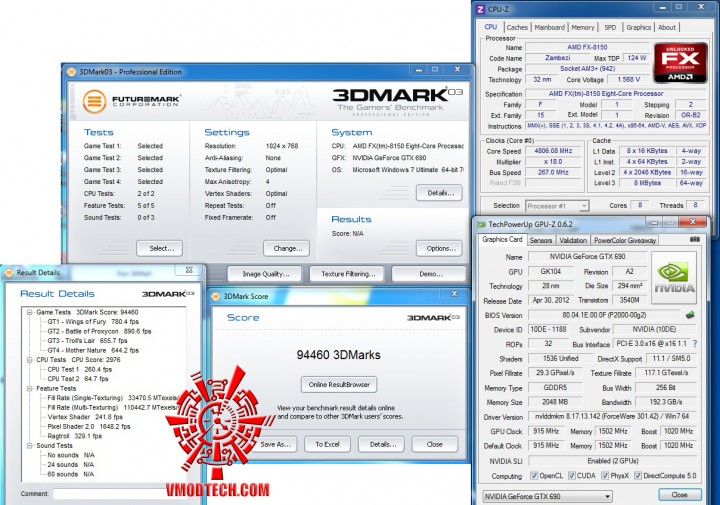
Task: Toggle the DirectCompute 5.0 checkbox
Action: pyautogui.click(x=638, y=476)
